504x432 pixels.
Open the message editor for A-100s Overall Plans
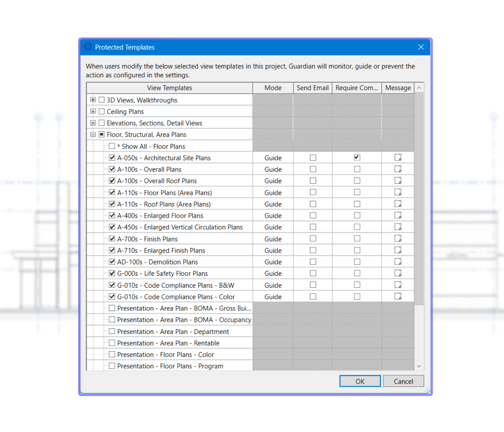point(398,169)
